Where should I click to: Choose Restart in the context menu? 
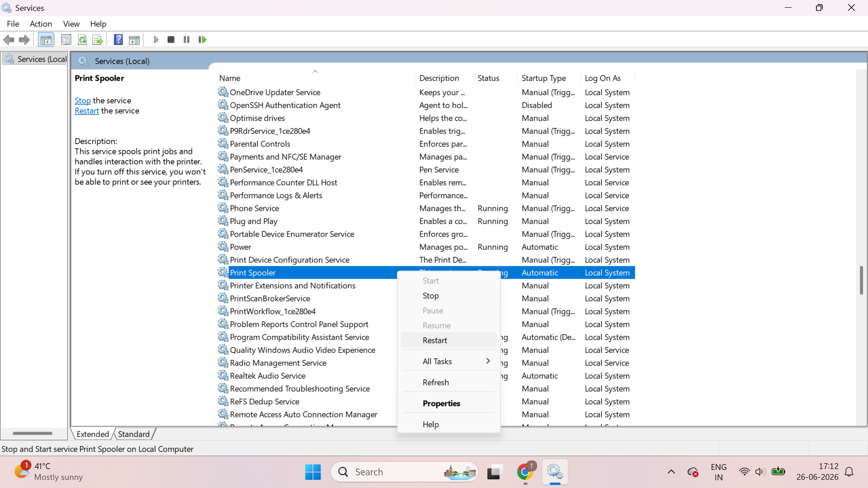point(448,340)
